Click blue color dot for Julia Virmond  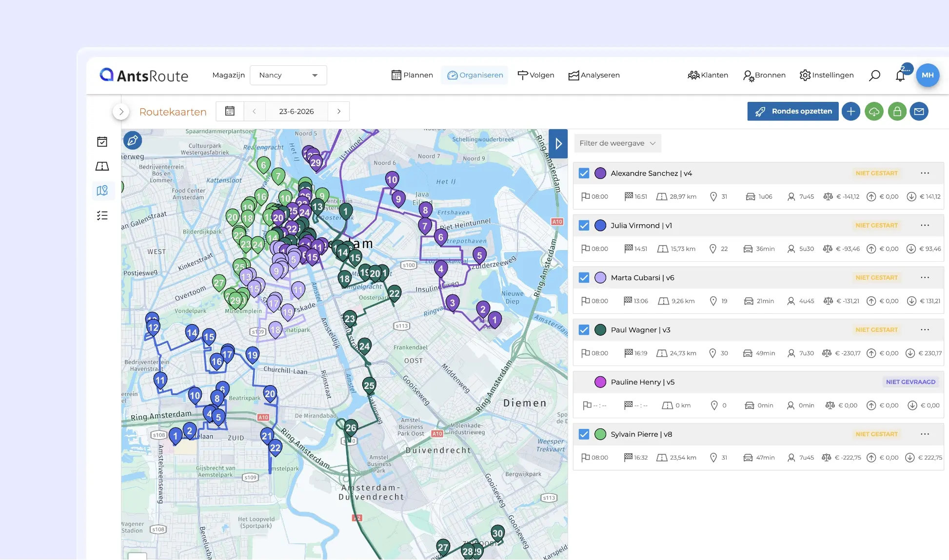pos(600,225)
